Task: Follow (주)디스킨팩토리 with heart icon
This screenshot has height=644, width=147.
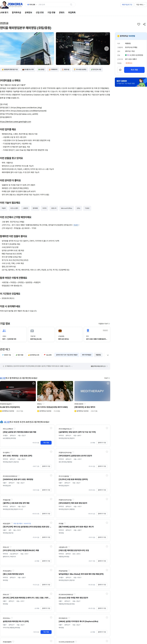Action: coord(14,429)
